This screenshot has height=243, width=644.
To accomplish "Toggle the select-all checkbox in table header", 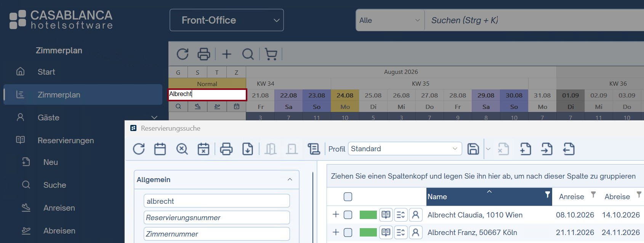I will (348, 197).
